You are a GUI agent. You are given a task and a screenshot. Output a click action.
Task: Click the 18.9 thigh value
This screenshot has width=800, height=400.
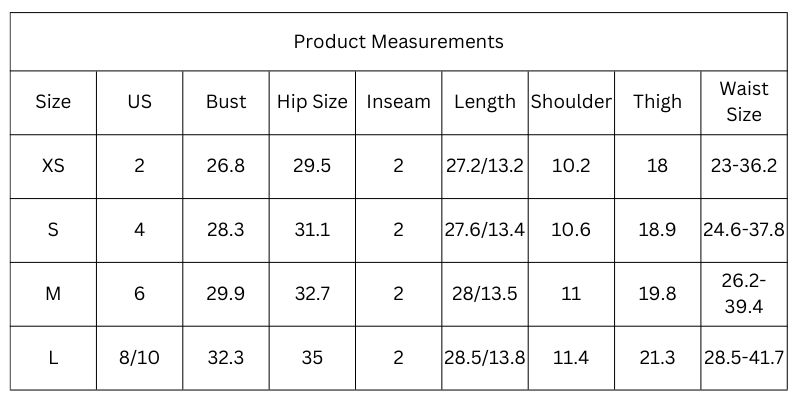click(x=657, y=230)
